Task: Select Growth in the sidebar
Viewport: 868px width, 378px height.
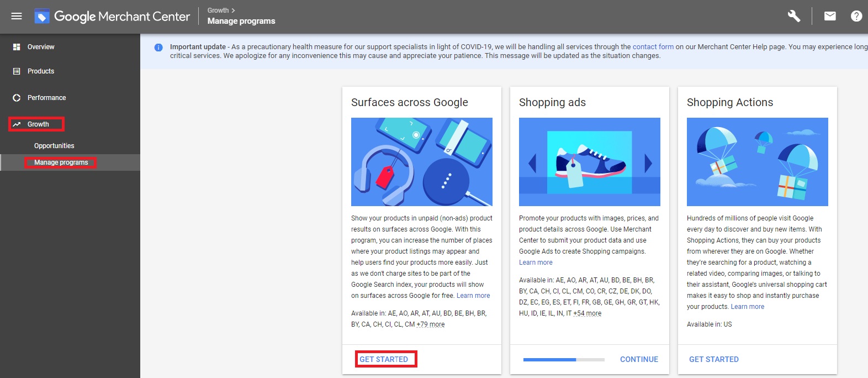Action: 38,124
